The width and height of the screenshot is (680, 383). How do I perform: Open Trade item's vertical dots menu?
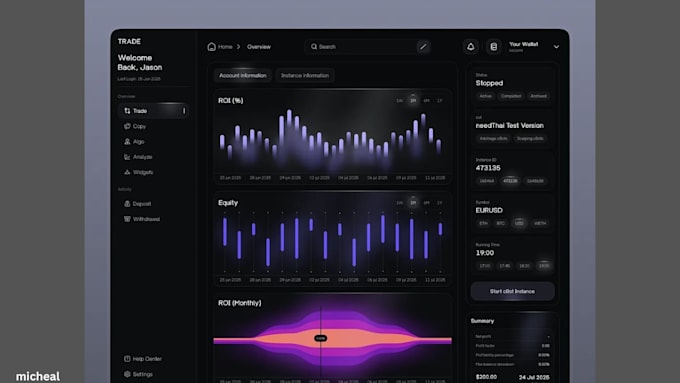coord(184,111)
